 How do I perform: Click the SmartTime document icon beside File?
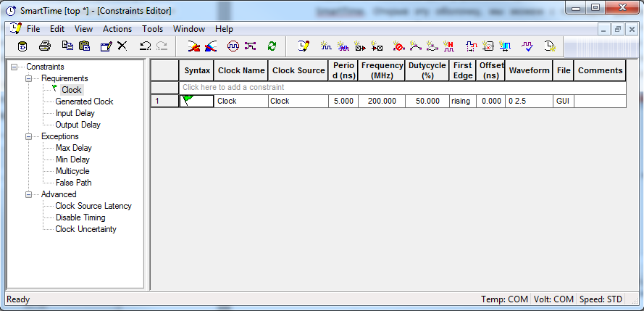click(x=16, y=28)
